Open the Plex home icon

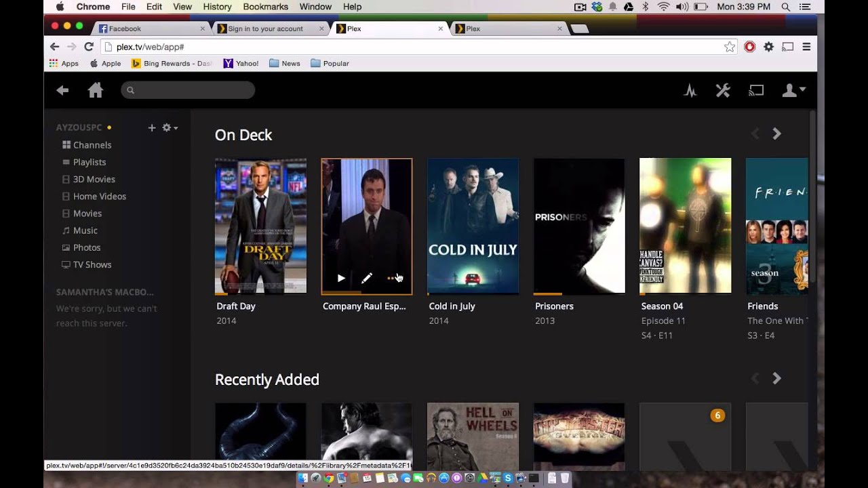96,90
